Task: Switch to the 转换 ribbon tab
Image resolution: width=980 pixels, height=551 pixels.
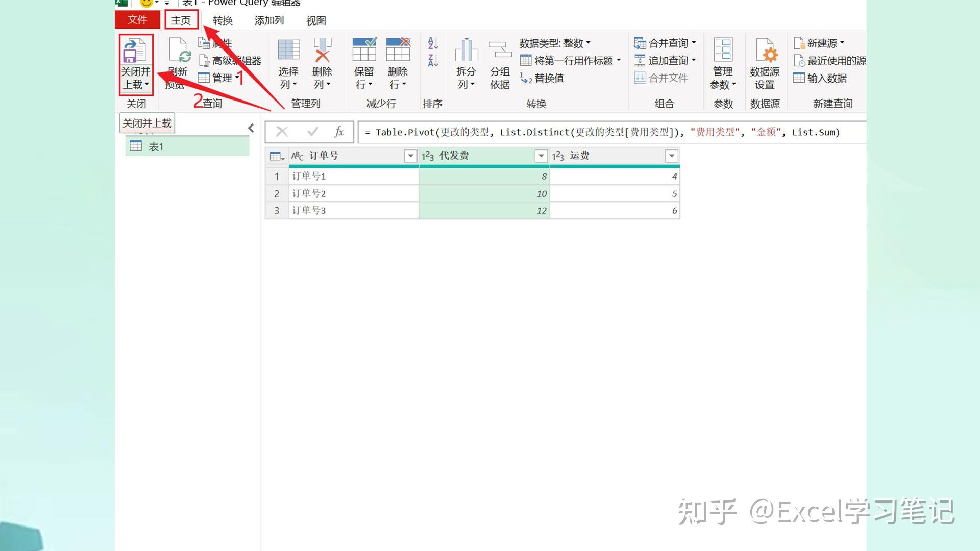Action: pyautogui.click(x=223, y=20)
